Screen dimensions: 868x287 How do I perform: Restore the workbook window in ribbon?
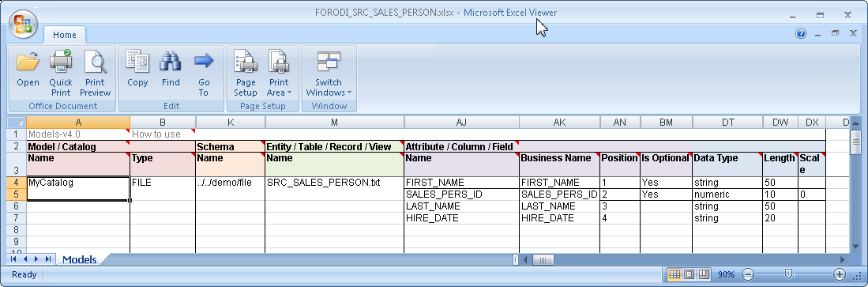pyautogui.click(x=835, y=33)
